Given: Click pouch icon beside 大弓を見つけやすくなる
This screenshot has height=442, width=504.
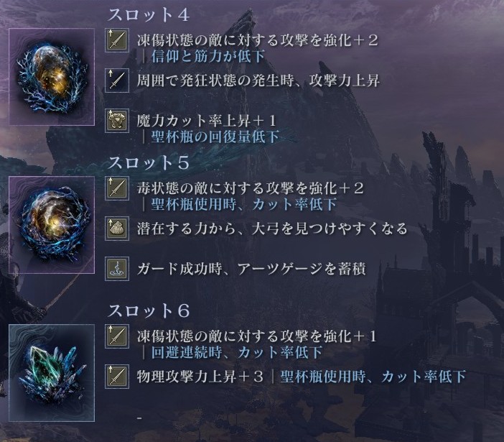Looking at the screenshot, I should pos(117,229).
